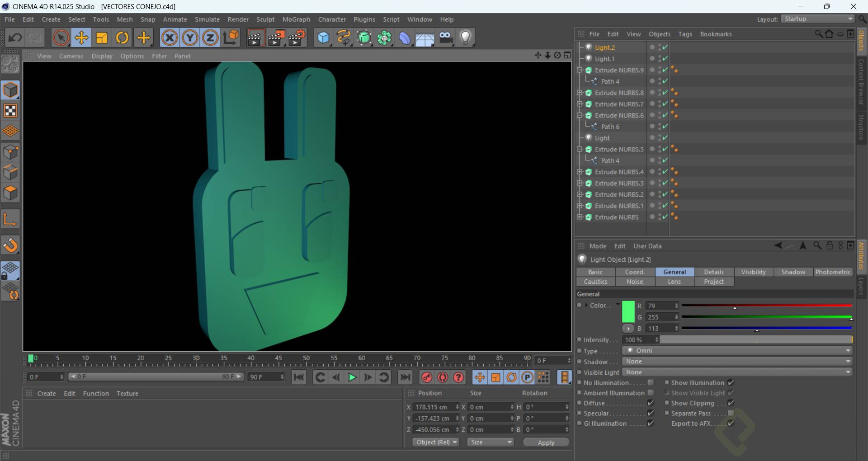Click the Apply button

click(x=546, y=442)
